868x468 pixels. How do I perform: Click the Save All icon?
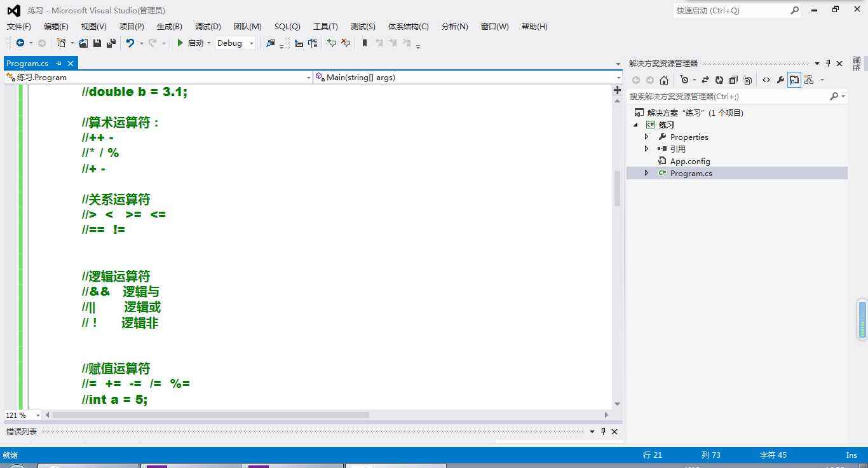click(111, 43)
